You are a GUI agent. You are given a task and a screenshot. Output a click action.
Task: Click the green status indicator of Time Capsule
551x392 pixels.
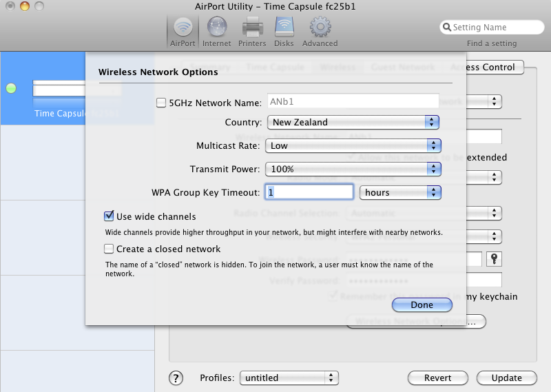coord(11,88)
